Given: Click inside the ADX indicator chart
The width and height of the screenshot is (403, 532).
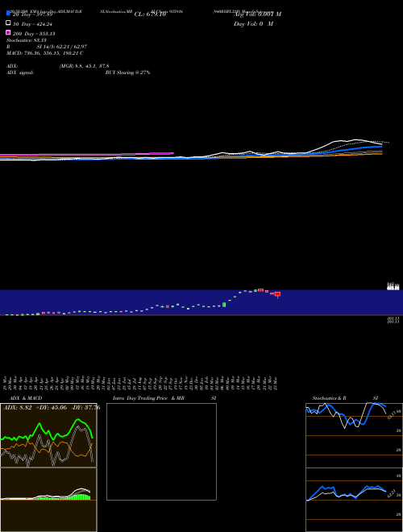Looking at the screenshot, I should click(x=48, y=435).
